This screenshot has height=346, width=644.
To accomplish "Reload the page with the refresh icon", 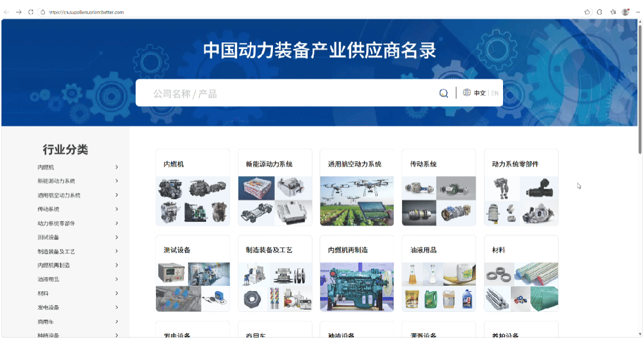I will coord(30,12).
